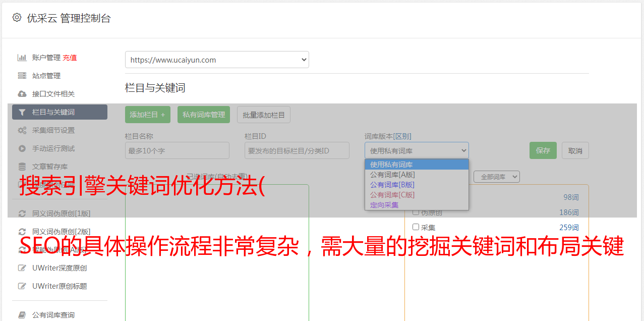This screenshot has height=321, width=644.
Task: Select 栏目与关键词 sidebar item
Action: pos(60,112)
